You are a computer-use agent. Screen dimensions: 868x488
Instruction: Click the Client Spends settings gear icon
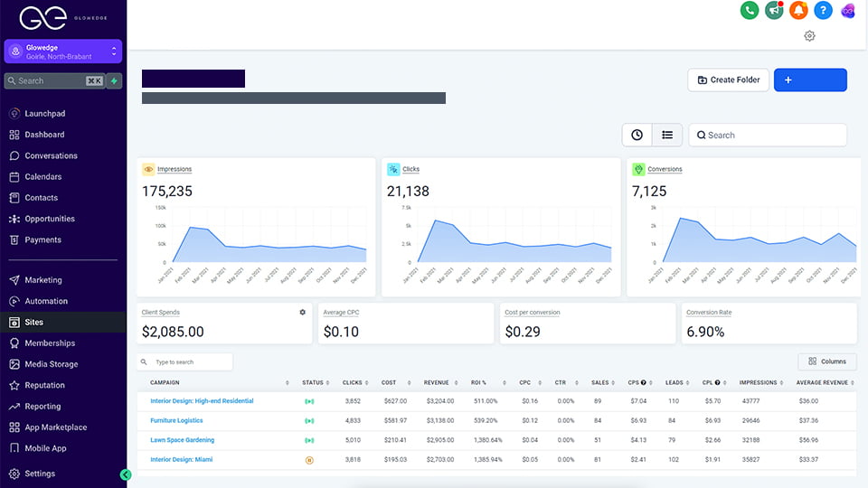[x=303, y=312]
